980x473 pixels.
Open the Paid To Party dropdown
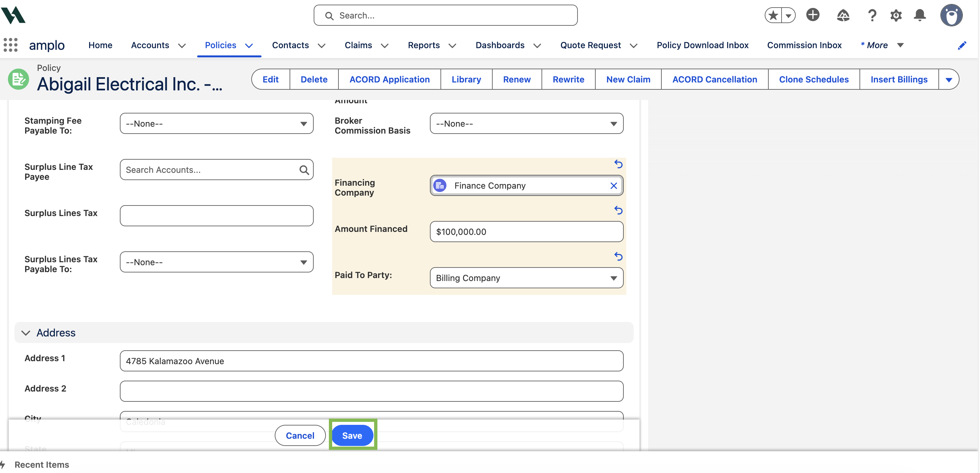point(527,278)
